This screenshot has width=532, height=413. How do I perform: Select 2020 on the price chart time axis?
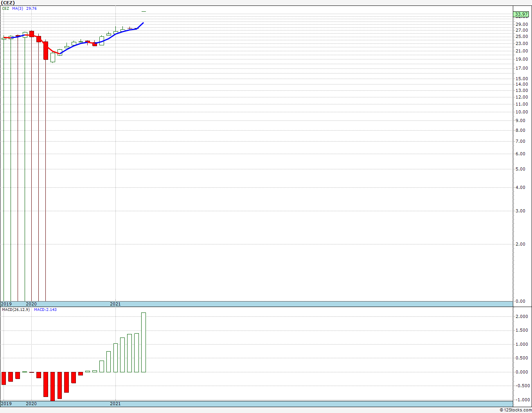pos(31,304)
